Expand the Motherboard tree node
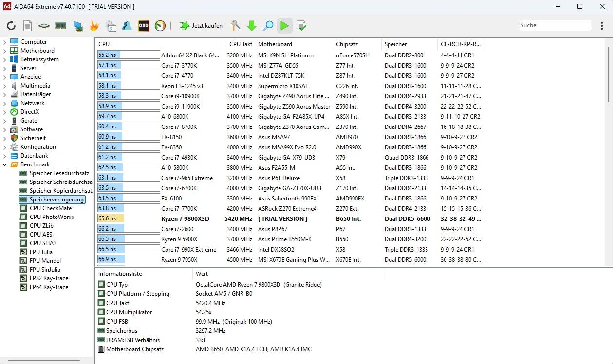 5,51
